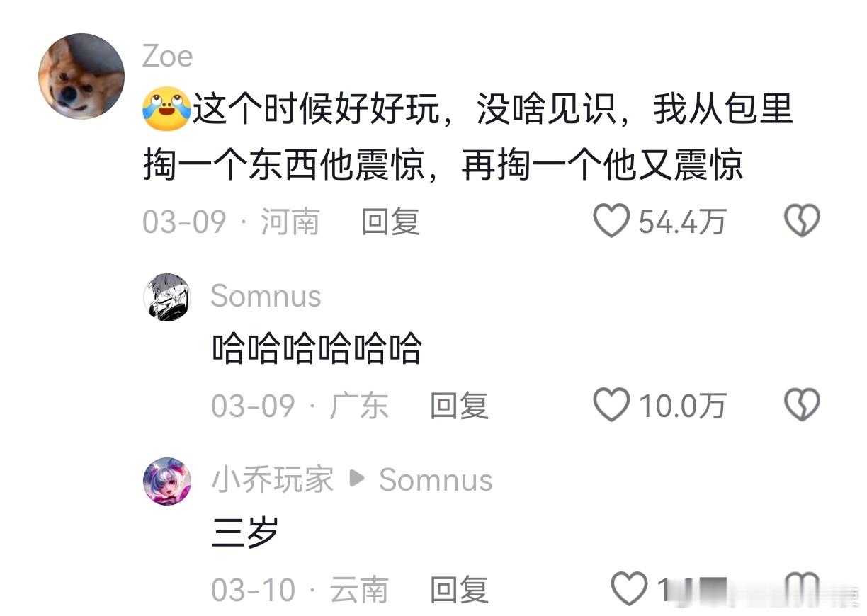This screenshot has width=867, height=616.
Task: Dislike Zoe's comment with broken heart
Action: (802, 222)
